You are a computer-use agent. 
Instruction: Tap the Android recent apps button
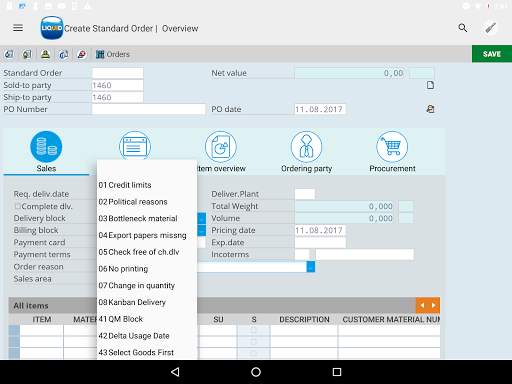(337, 372)
